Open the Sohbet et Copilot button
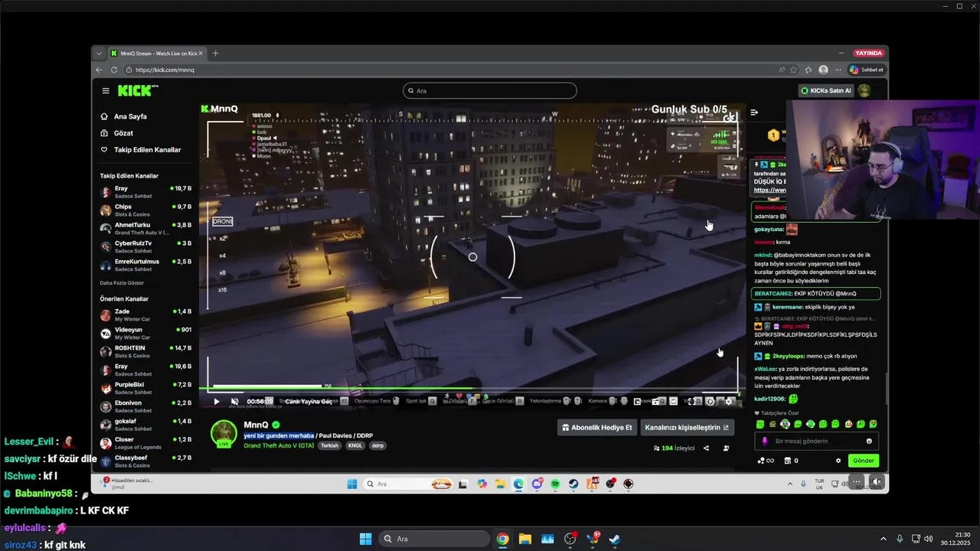Viewport: 980px width, 551px height. [866, 70]
